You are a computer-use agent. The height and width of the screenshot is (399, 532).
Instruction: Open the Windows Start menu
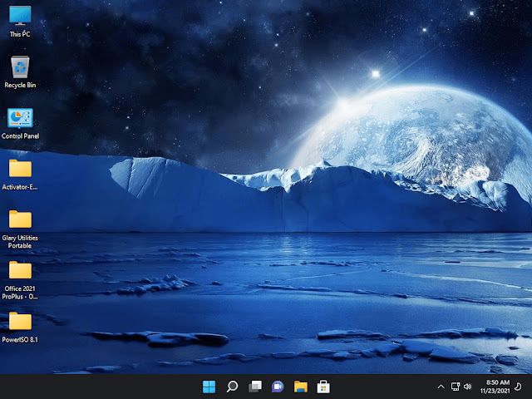209,387
